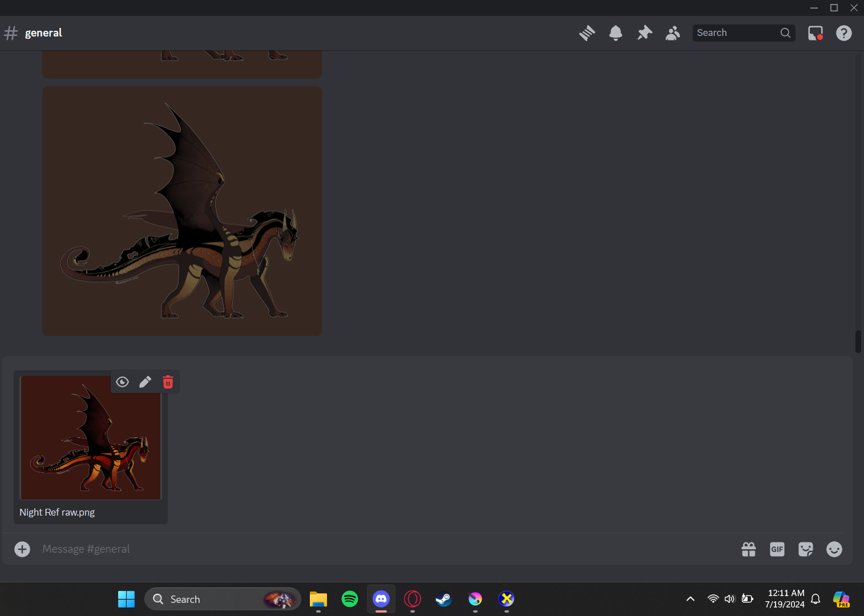
Task: Focus the Message #general text box
Action: point(342,549)
